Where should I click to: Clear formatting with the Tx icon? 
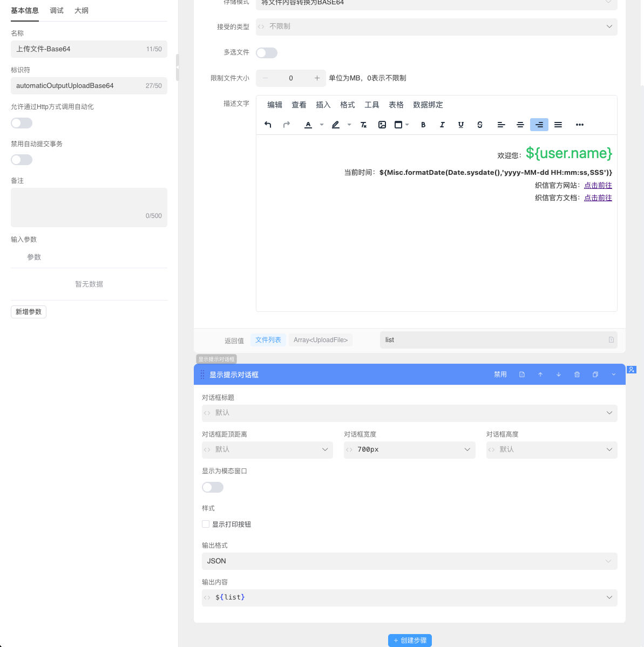(363, 125)
